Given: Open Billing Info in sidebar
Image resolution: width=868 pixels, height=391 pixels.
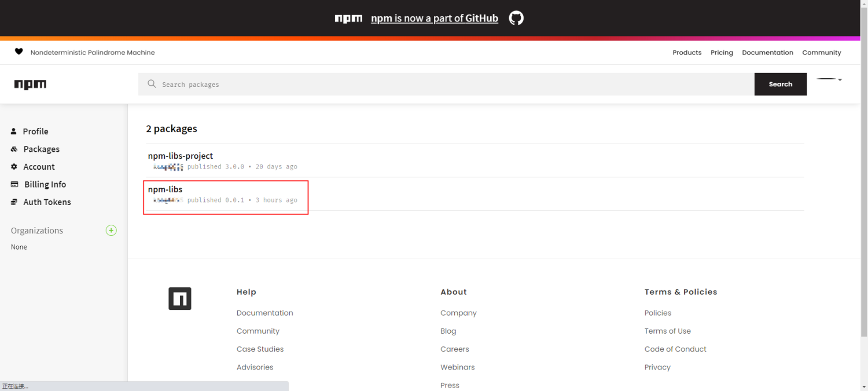Looking at the screenshot, I should 45,184.
